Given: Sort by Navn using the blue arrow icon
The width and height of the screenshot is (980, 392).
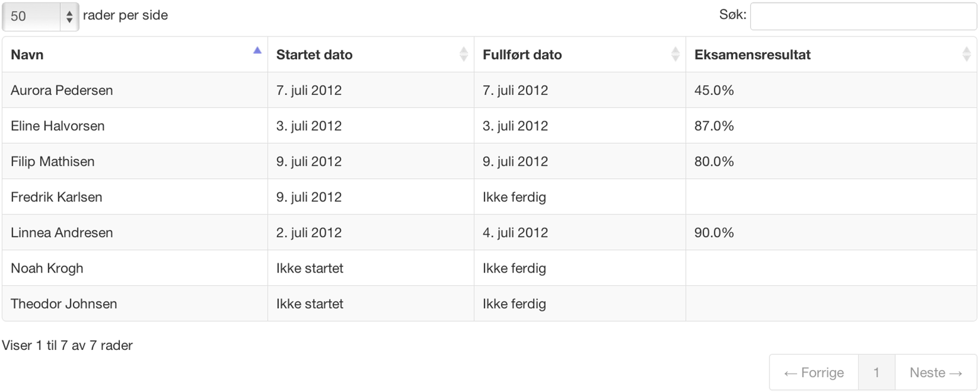Looking at the screenshot, I should [257, 50].
